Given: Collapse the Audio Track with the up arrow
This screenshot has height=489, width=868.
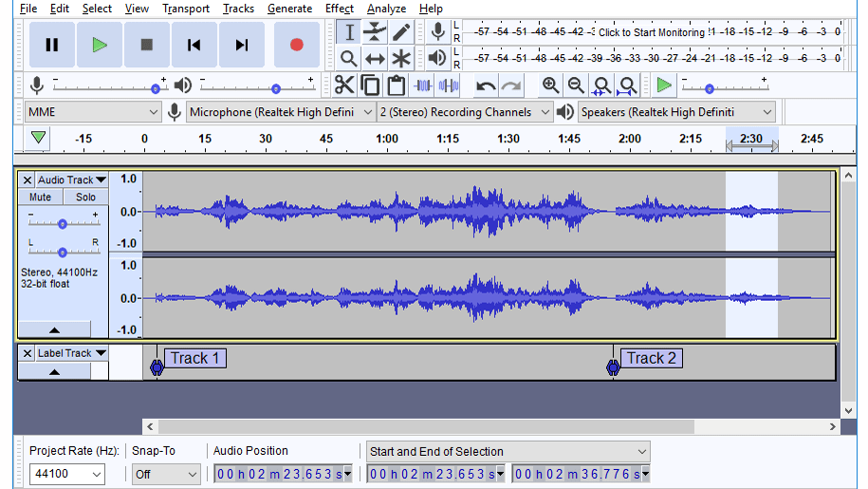Looking at the screenshot, I should (x=54, y=330).
